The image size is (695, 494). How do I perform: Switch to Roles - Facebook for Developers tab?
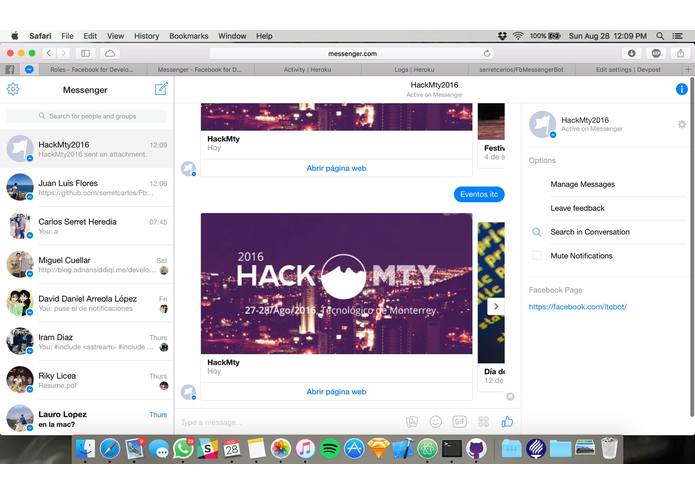[x=92, y=70]
